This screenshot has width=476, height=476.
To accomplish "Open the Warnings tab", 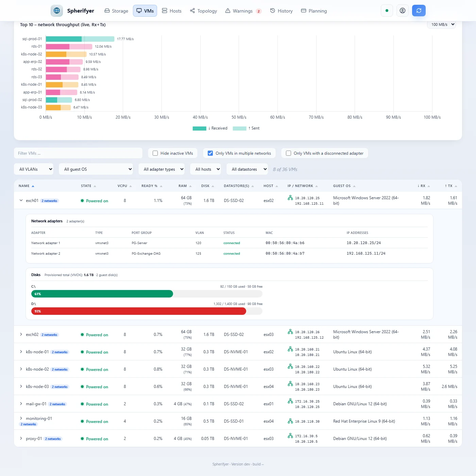I will 243,11.
